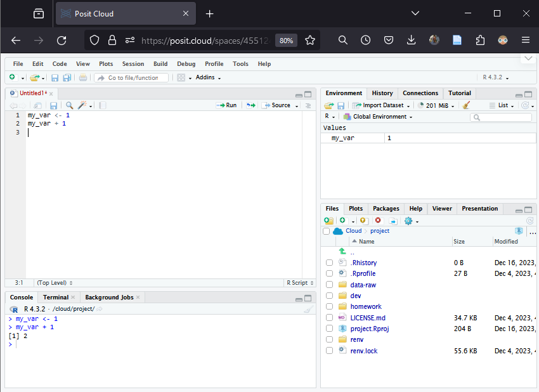Click the New Folder icon in the Files pane
The width and height of the screenshot is (539, 392).
328,221
